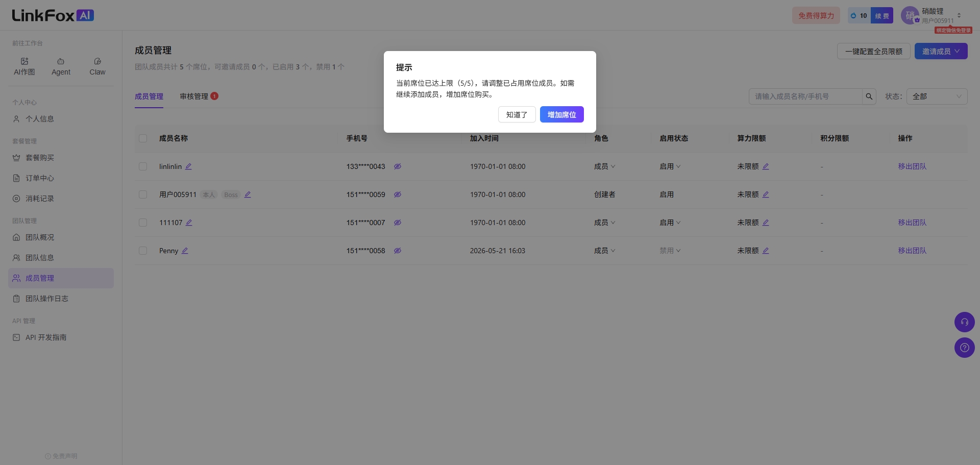Screen dimensions: 980x465
Task: Dismiss dialog with 知道了 button
Action: [517, 114]
